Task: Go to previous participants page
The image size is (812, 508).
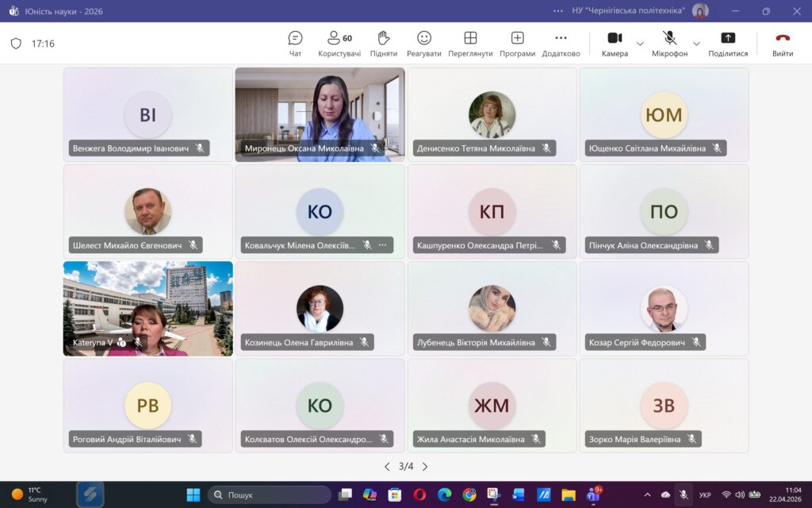Action: (x=387, y=467)
